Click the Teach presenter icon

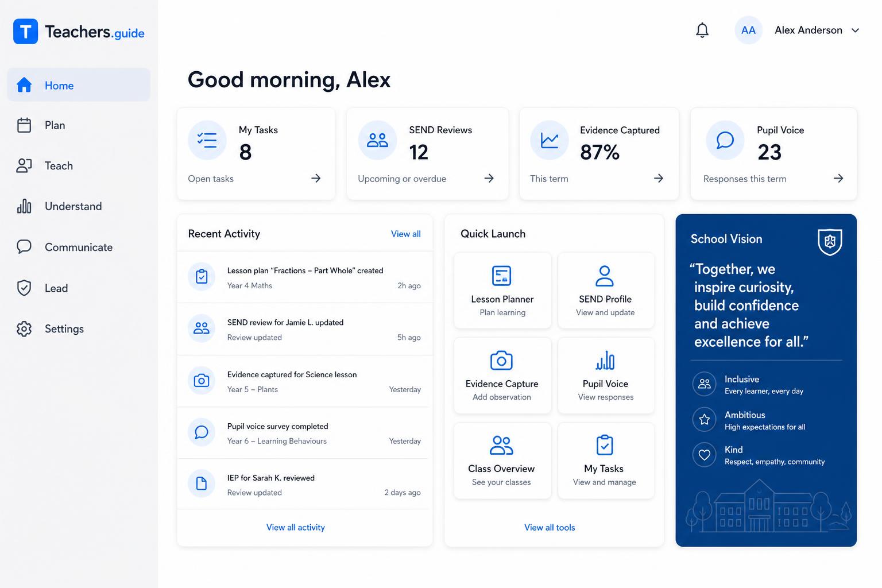tap(24, 166)
